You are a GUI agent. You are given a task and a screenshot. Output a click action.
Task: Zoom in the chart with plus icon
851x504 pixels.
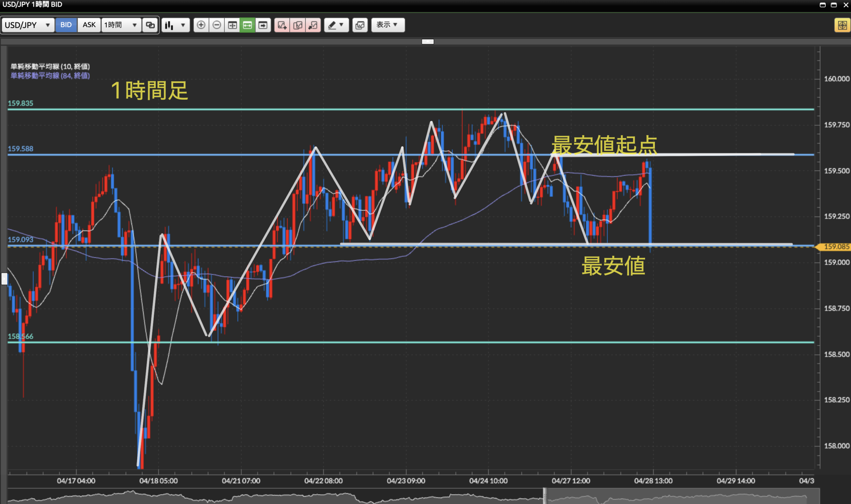[201, 25]
